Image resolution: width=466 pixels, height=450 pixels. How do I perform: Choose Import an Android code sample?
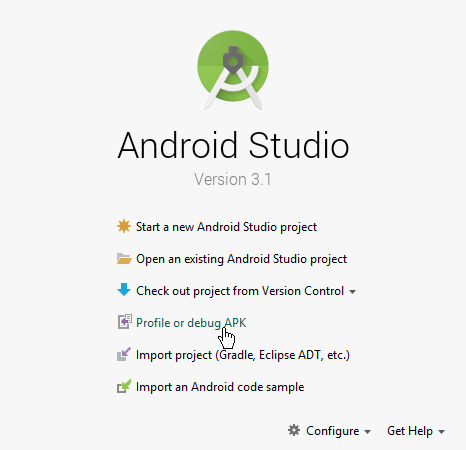point(220,387)
